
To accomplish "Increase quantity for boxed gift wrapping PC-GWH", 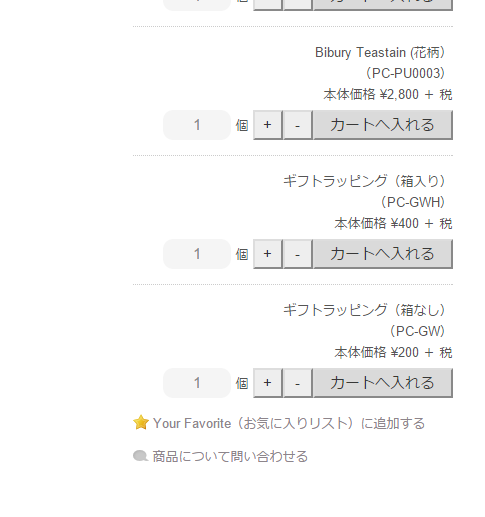I will [268, 254].
